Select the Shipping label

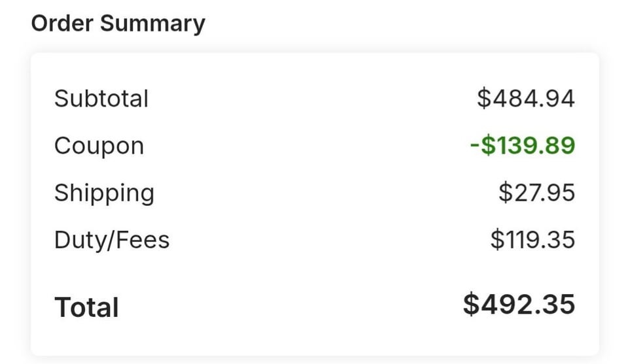(x=104, y=193)
